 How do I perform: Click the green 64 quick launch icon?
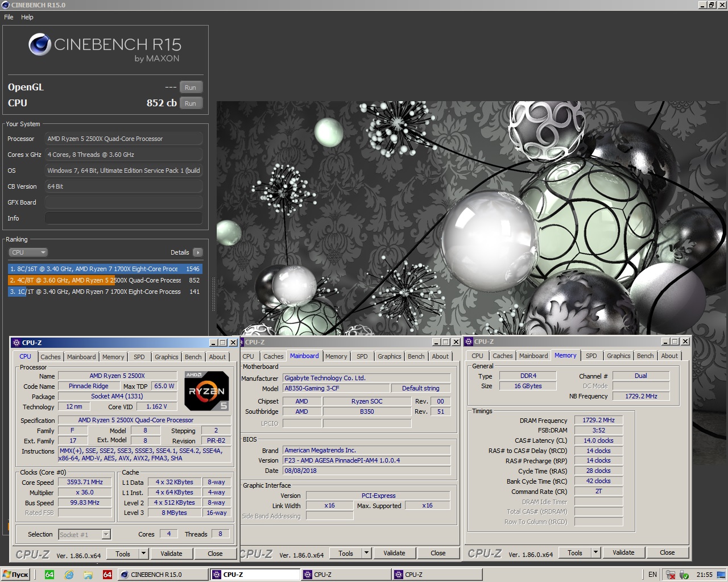[49, 575]
